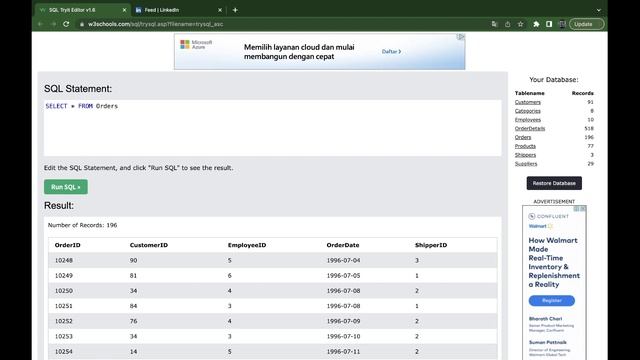Screen dimensions: 640x360
Task: Click CustomerID value 81
Action: coord(133,276)
